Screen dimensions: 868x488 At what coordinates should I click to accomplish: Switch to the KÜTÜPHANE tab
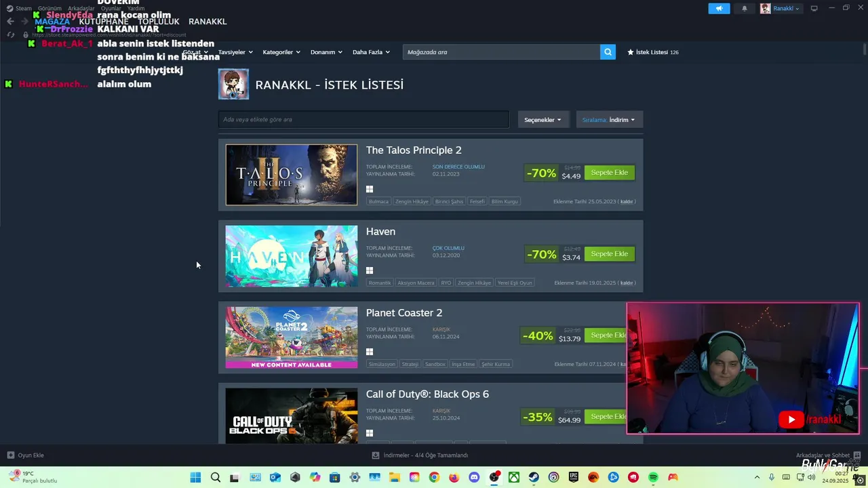pos(104,22)
